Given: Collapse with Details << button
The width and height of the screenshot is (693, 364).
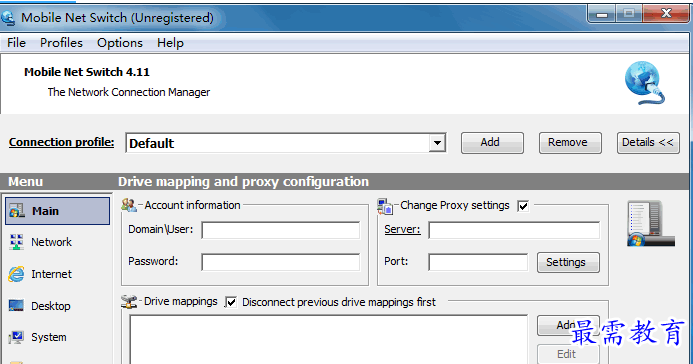Looking at the screenshot, I should click(648, 143).
